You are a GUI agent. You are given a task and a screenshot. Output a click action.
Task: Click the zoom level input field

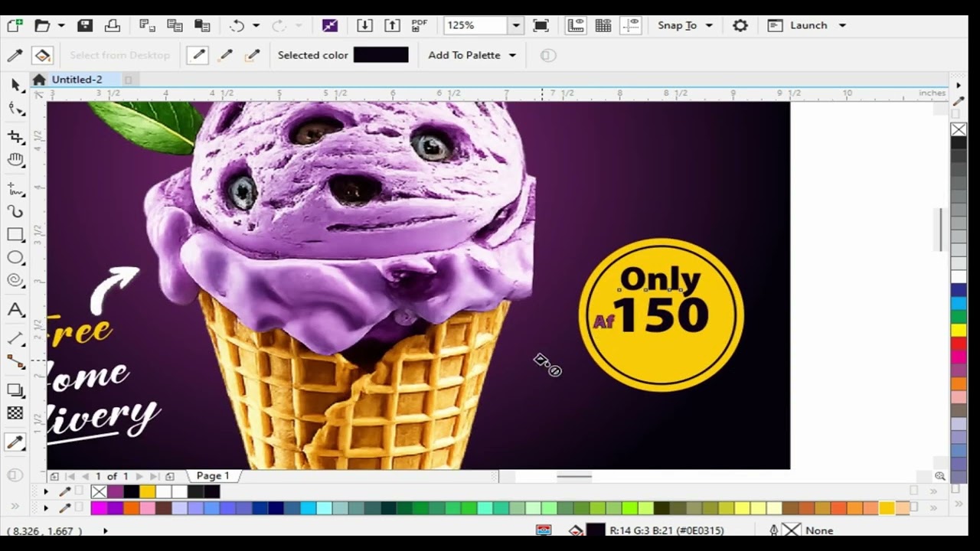point(475,25)
